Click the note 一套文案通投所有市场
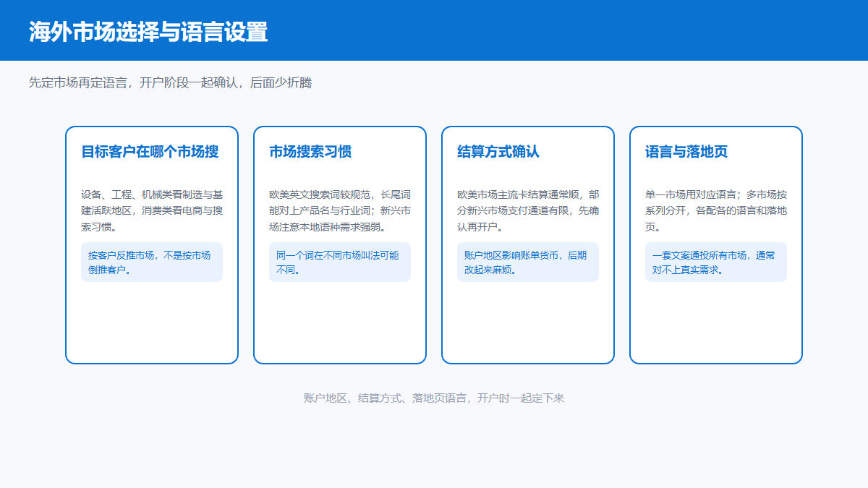This screenshot has width=868, height=488. (716, 262)
